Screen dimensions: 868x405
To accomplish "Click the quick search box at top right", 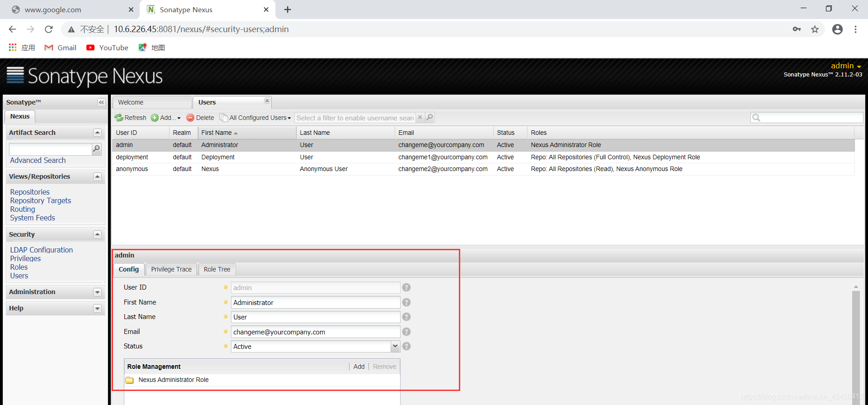I will [807, 118].
